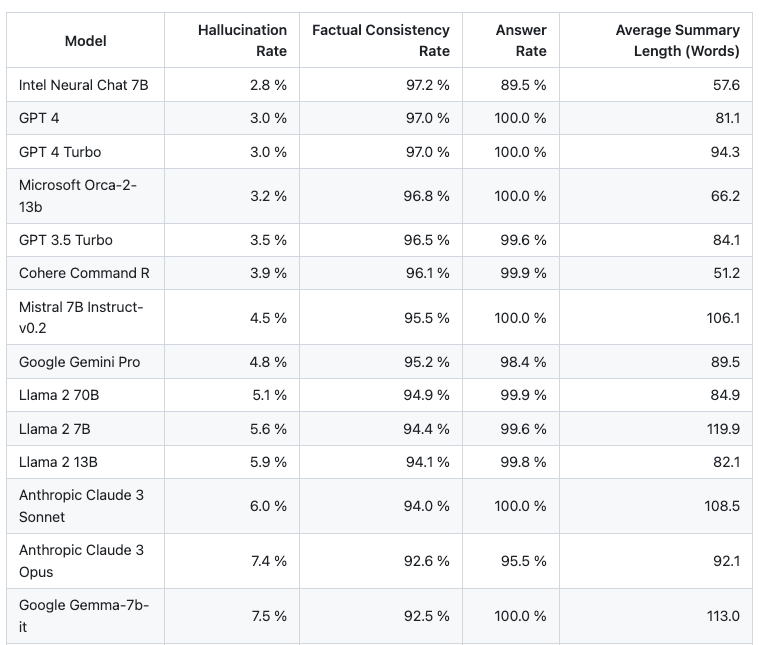Click the Hallucination Rate column header
The image size is (762, 645).
point(242,41)
